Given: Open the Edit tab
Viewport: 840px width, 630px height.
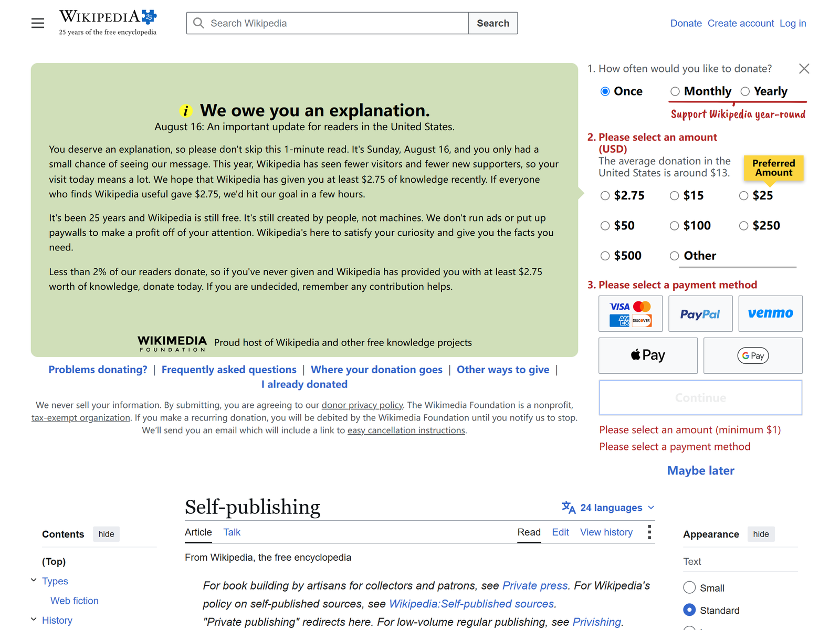Looking at the screenshot, I should click(560, 532).
